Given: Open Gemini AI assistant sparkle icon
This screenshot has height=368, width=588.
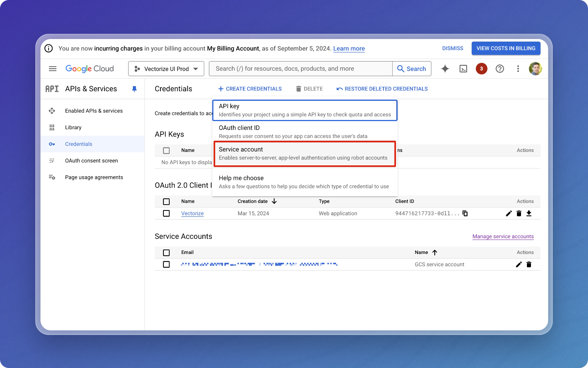Looking at the screenshot, I should coord(445,69).
